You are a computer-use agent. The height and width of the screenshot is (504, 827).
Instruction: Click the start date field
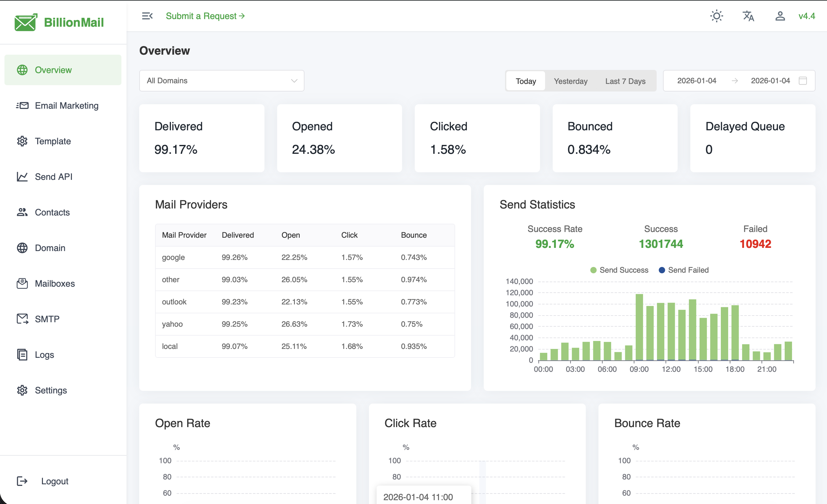pyautogui.click(x=696, y=80)
